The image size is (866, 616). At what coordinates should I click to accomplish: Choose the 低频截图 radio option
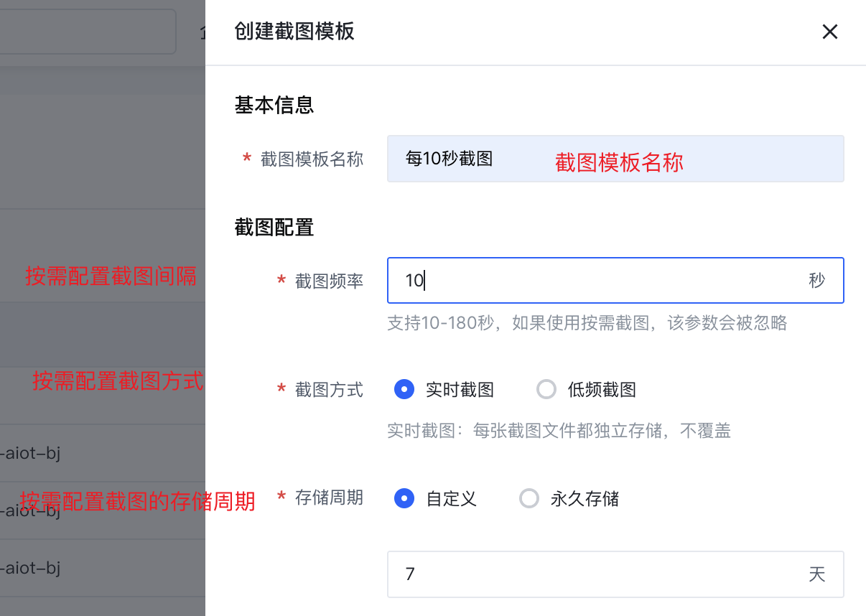point(546,390)
